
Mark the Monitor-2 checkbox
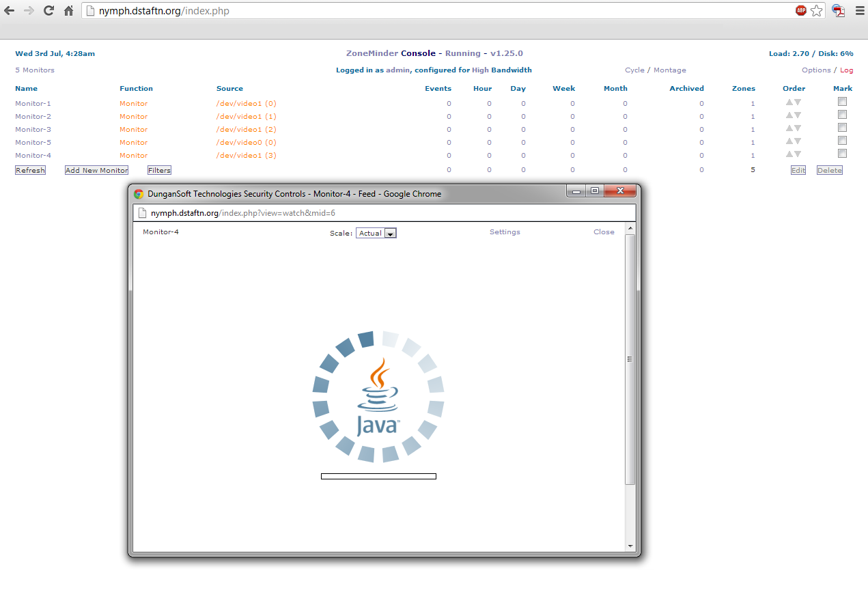843,115
